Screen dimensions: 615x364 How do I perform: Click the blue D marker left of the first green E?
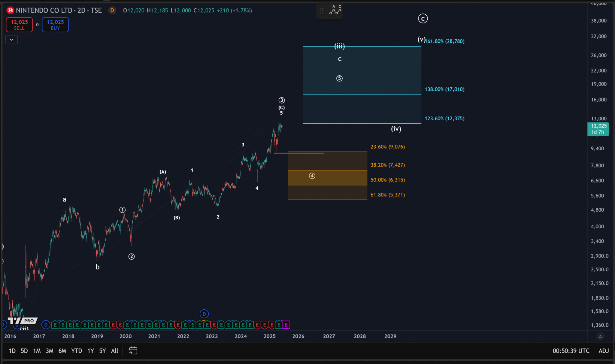[x=46, y=325]
